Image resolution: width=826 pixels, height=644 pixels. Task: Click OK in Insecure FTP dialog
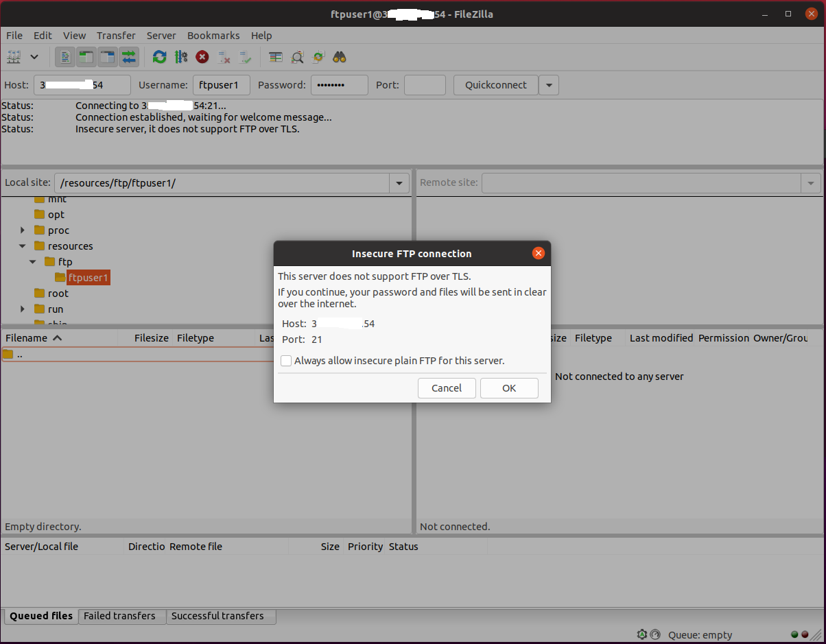[509, 388]
